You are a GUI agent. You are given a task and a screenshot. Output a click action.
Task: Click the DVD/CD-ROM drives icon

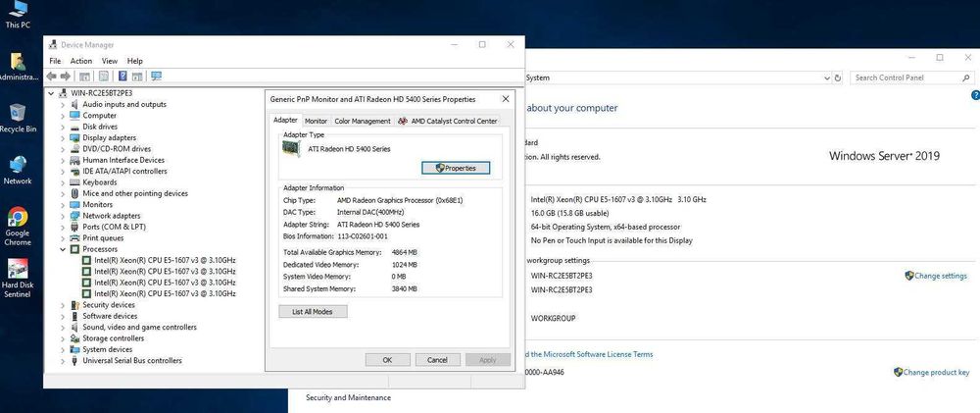coord(75,149)
